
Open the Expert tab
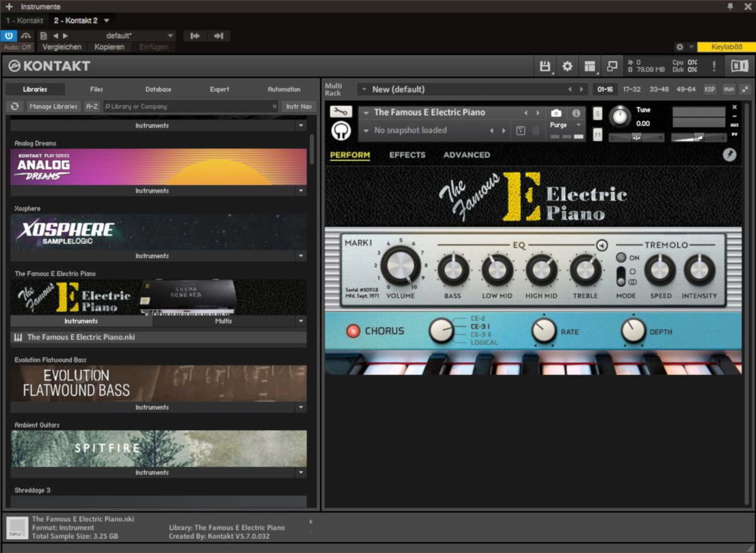point(219,90)
